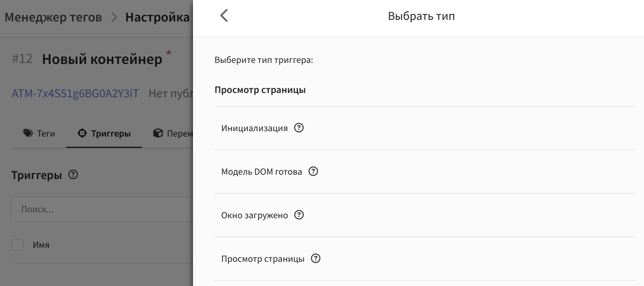Choose the Окно загружено trigger type
Screen dimensions: 644x286
(x=425, y=215)
